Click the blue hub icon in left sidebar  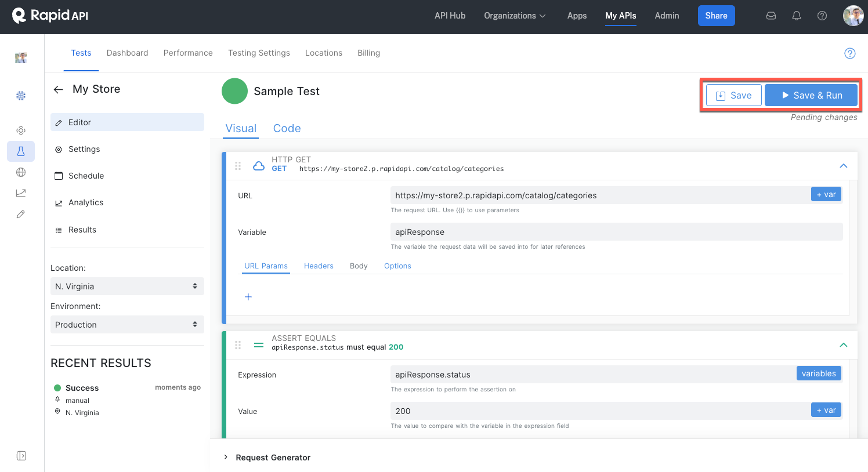point(21,95)
